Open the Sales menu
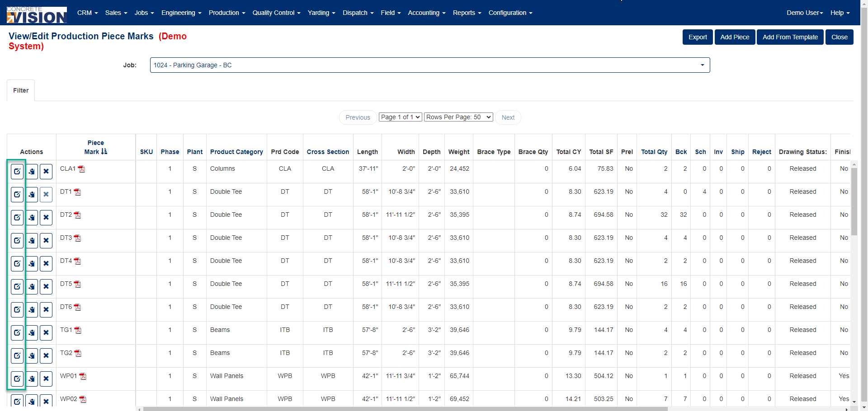 116,13
